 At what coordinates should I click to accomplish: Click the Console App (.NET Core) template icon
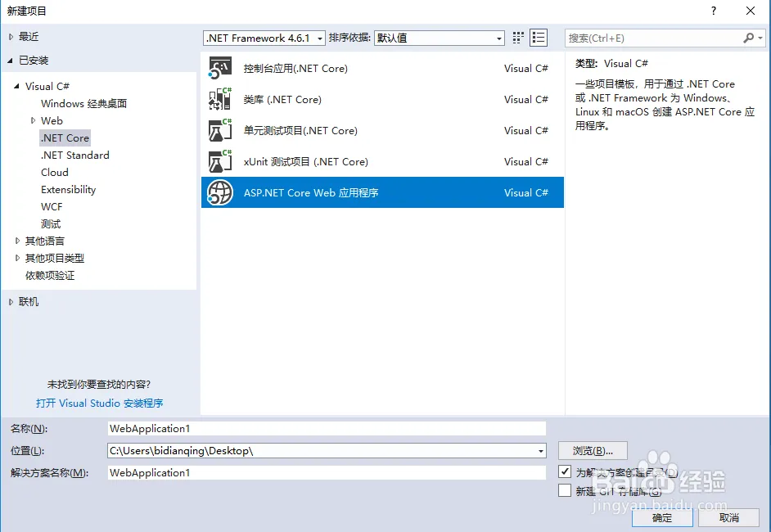click(220, 69)
